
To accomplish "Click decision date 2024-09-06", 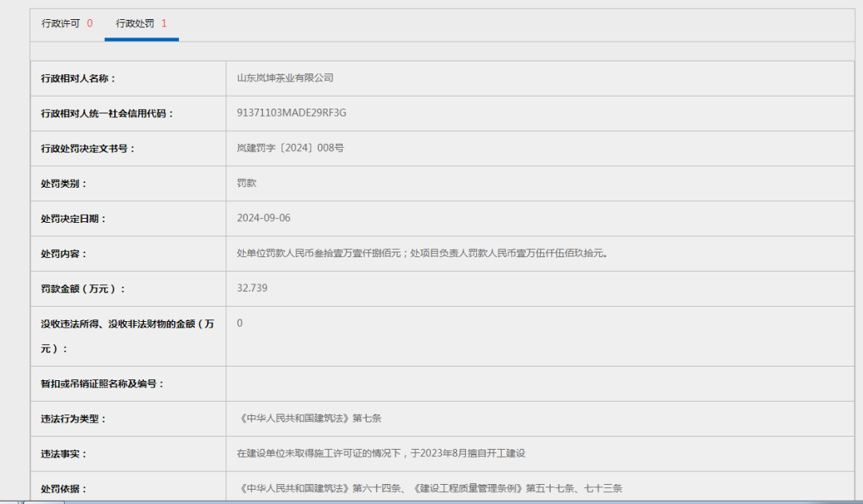I will (264, 218).
